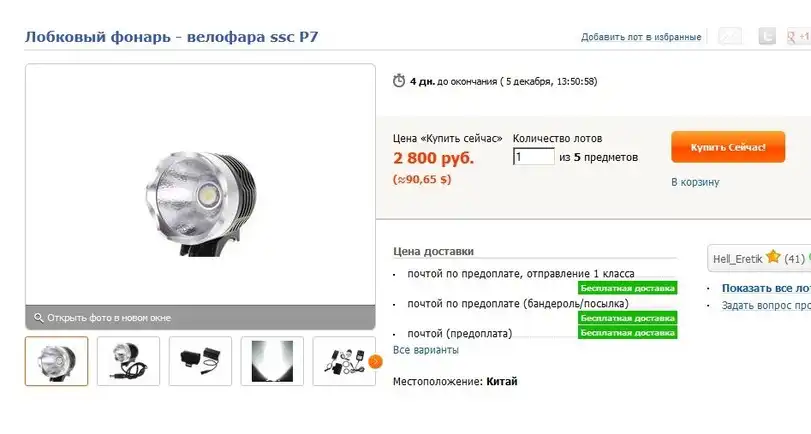Image resolution: width=811 pixels, height=434 pixels.
Task: Select the battery pack thumbnail
Action: tap(200, 361)
